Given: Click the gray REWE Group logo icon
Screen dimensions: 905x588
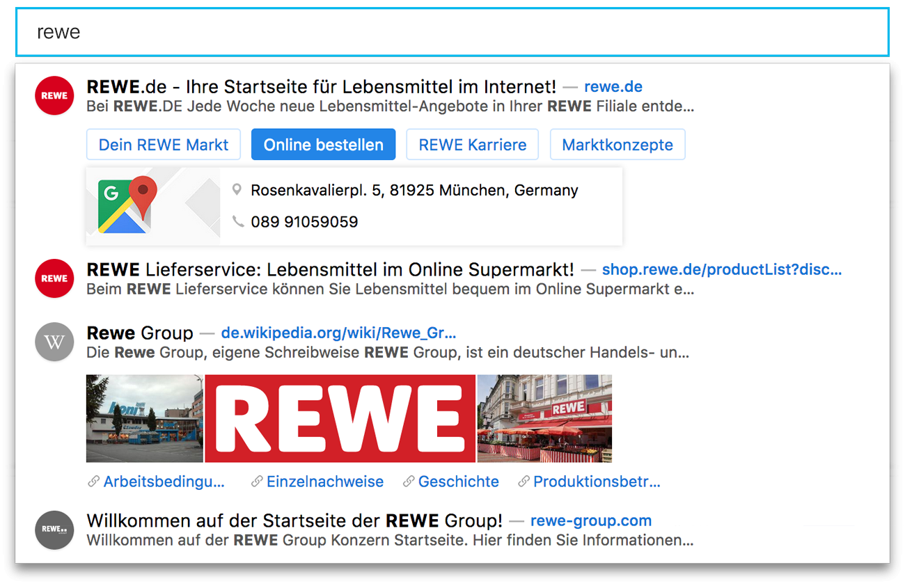Looking at the screenshot, I should pos(54,530).
